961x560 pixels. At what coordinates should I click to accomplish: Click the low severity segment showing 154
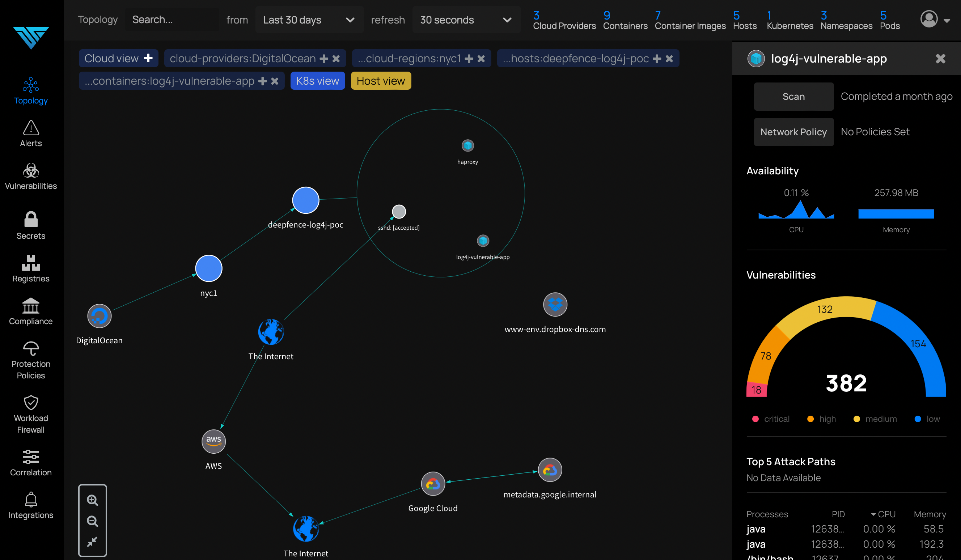[918, 343]
